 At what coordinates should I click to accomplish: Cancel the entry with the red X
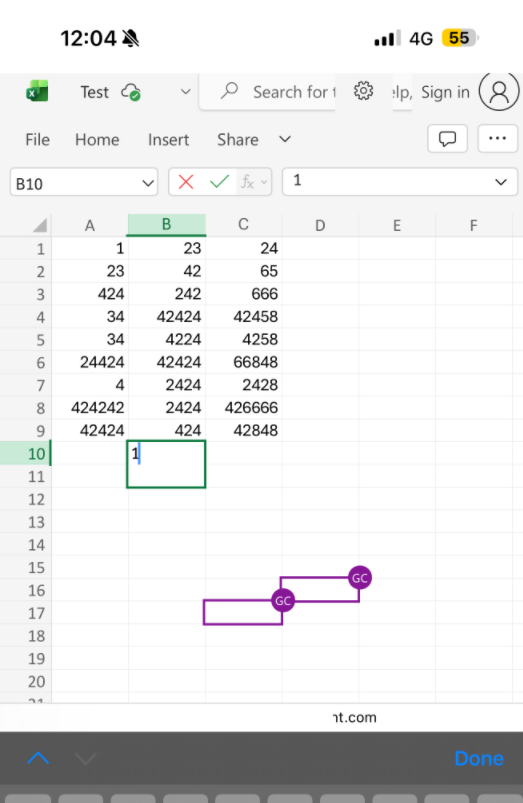pyautogui.click(x=186, y=182)
